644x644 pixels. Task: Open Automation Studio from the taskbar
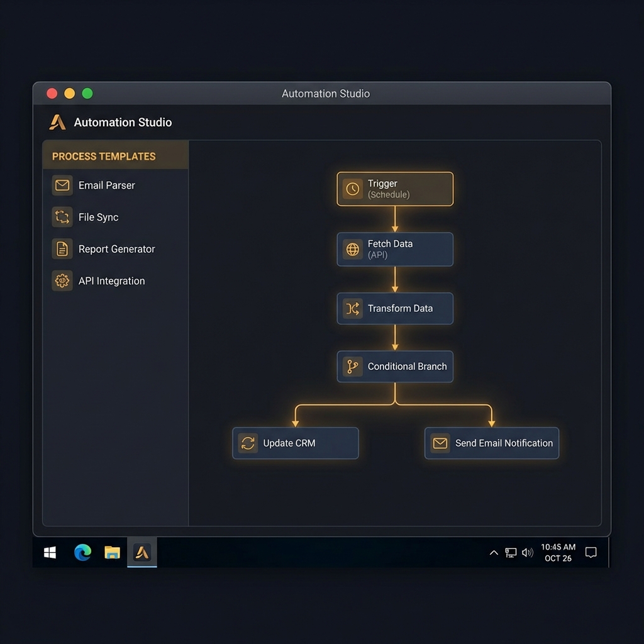click(x=142, y=552)
